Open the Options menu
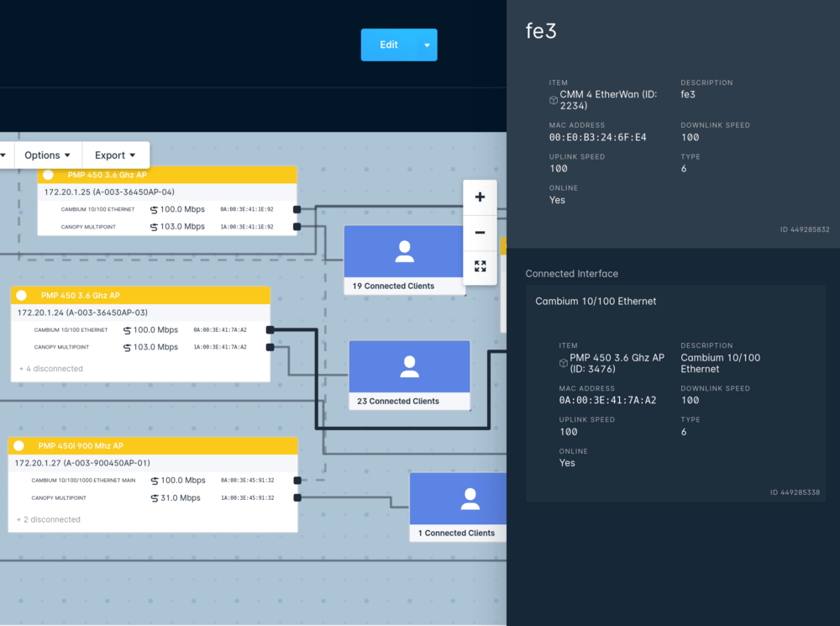The width and height of the screenshot is (840, 626). click(x=47, y=155)
